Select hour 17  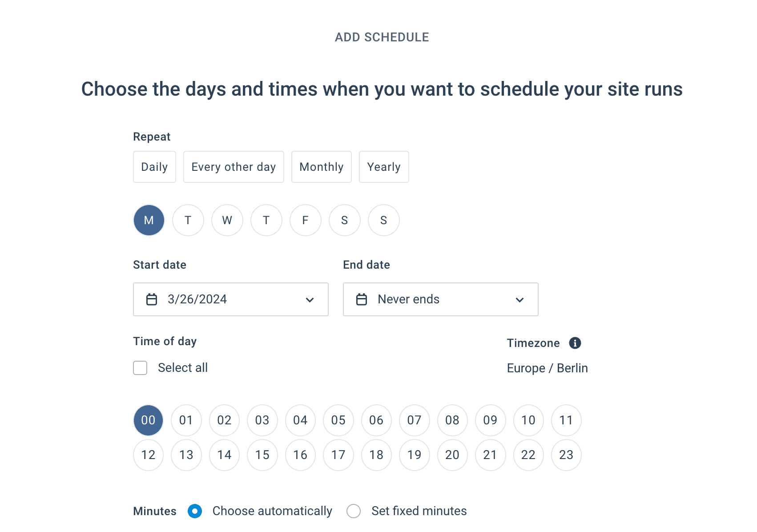(338, 455)
